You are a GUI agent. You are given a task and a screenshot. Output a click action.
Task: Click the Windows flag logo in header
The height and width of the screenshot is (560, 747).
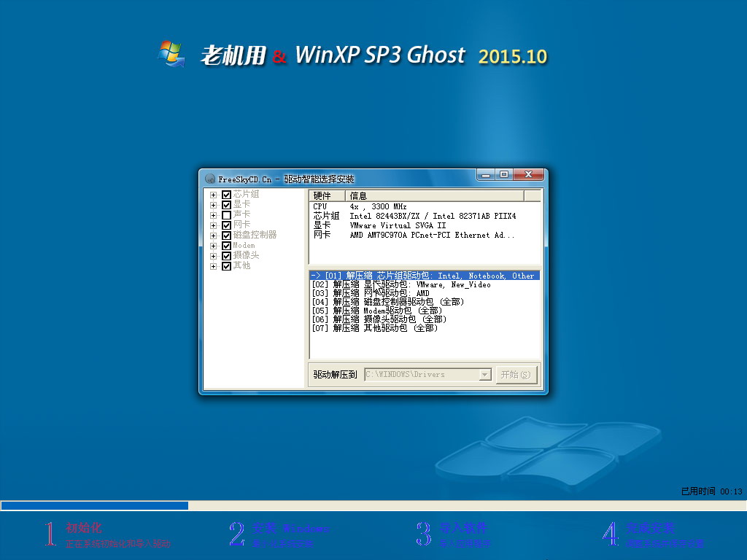click(x=171, y=54)
